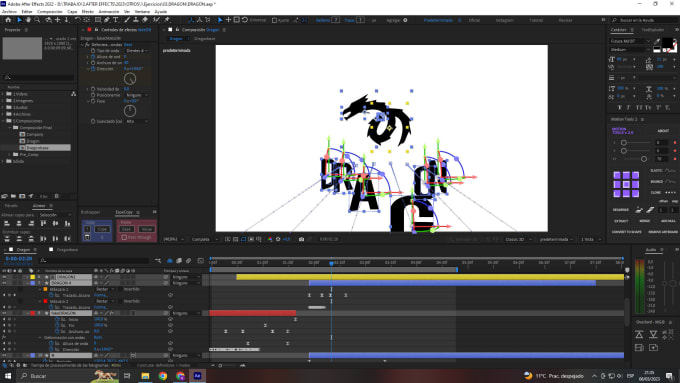Click the Value button in EaseCopy panel

point(147,229)
